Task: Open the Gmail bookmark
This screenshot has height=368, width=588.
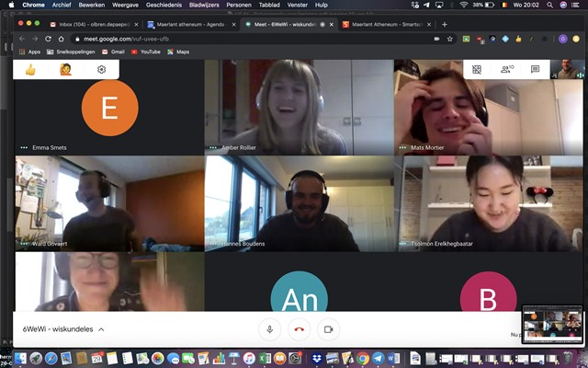Action: 111,52
